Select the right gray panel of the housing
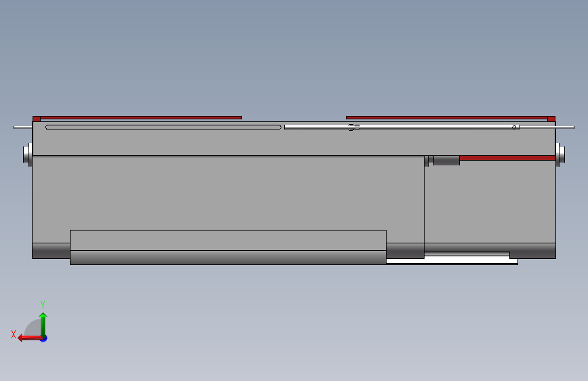 pyautogui.click(x=490, y=202)
